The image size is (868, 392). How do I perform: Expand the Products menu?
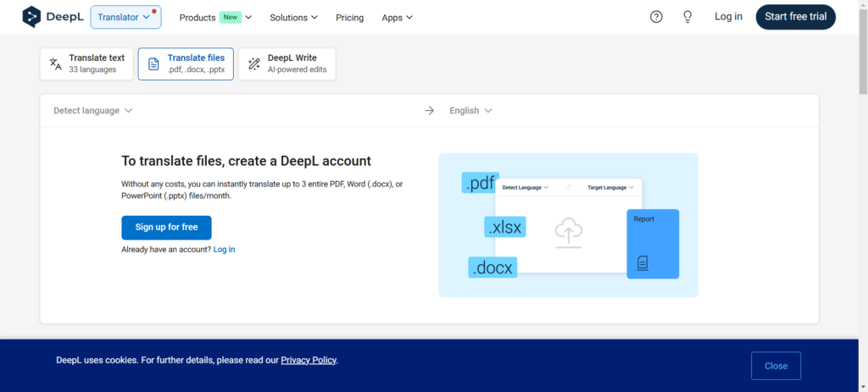[x=216, y=17]
